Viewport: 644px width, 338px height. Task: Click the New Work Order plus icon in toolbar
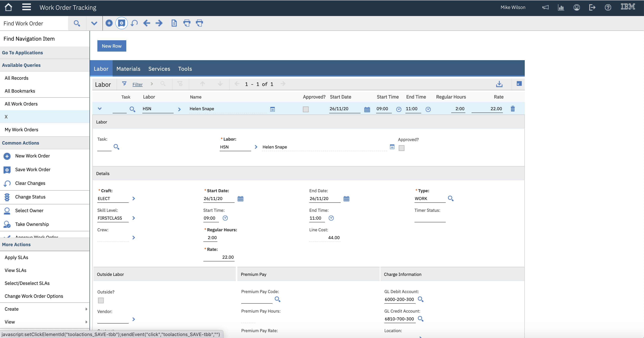(x=109, y=23)
